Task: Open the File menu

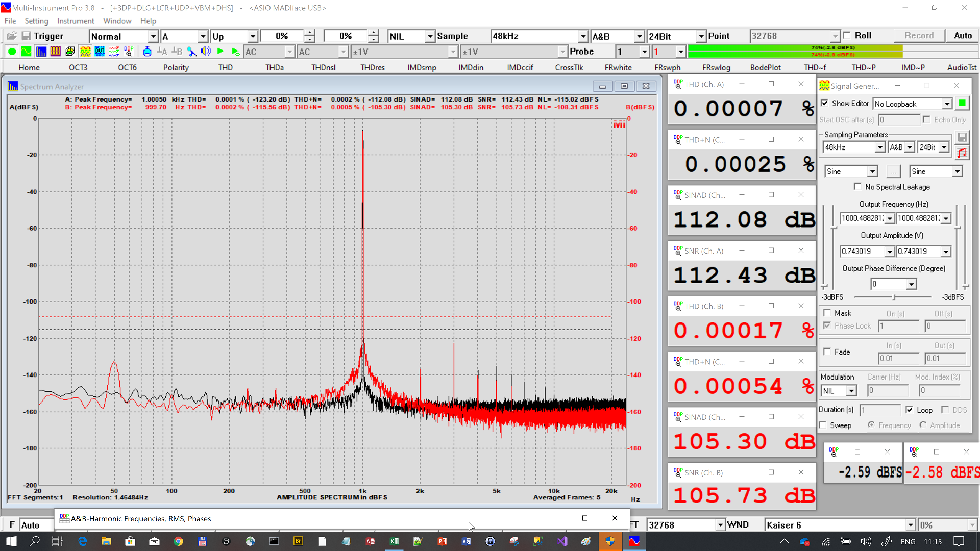Action: [10, 21]
